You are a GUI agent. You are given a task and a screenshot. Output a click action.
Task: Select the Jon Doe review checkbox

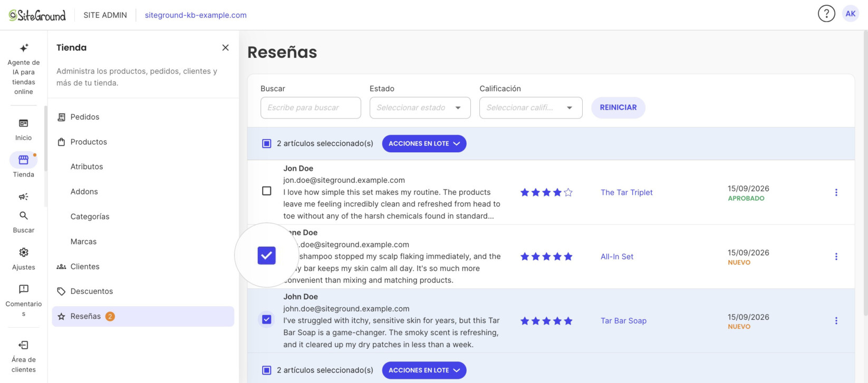coord(267,191)
